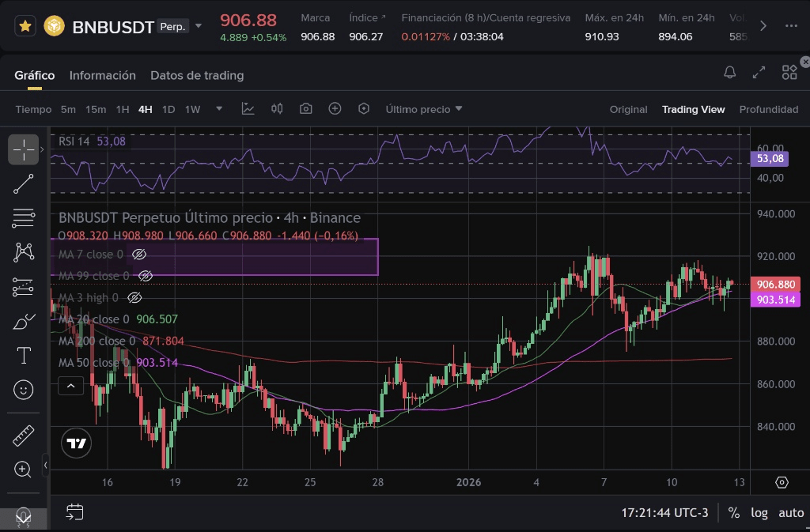
Task: Toggle visibility of MA 99 indicator
Action: pos(145,276)
